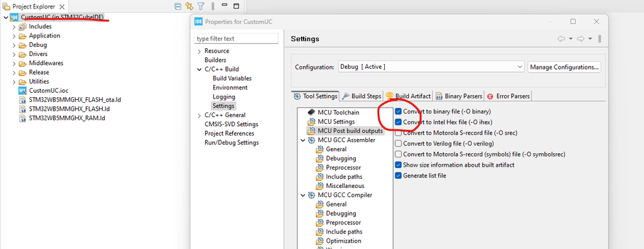The height and width of the screenshot is (249, 644).
Task: Toggle Show size information about built artifact
Action: coord(398,165)
